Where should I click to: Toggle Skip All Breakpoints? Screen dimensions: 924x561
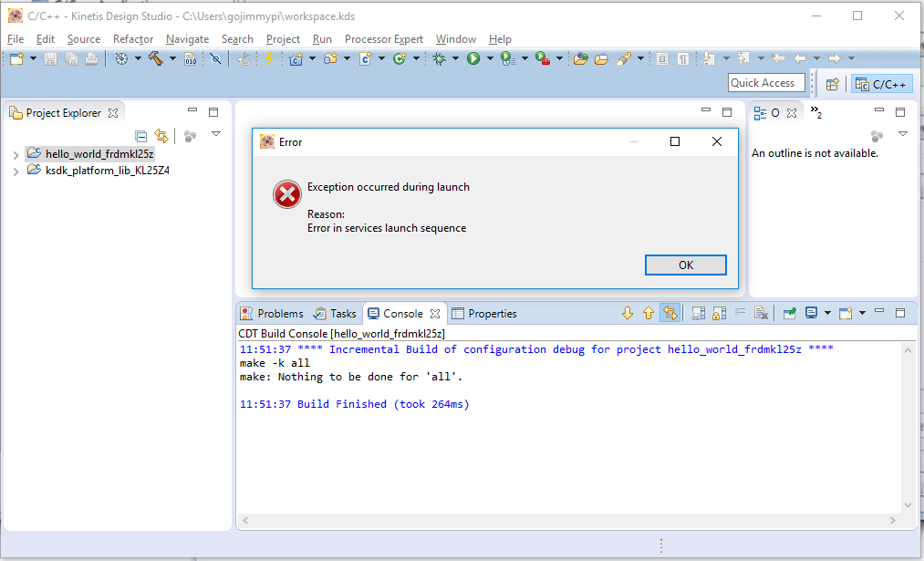(215, 58)
